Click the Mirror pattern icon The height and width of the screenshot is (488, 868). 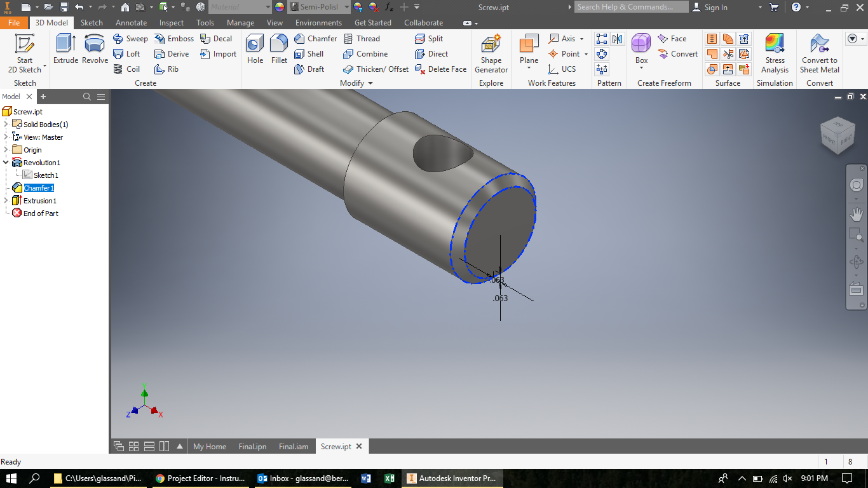pos(617,39)
